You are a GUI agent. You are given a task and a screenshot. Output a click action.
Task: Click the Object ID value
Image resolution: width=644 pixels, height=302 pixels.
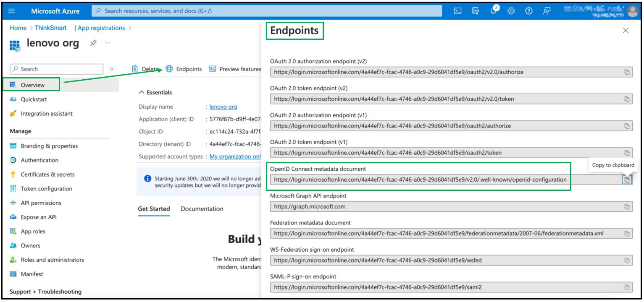click(235, 132)
